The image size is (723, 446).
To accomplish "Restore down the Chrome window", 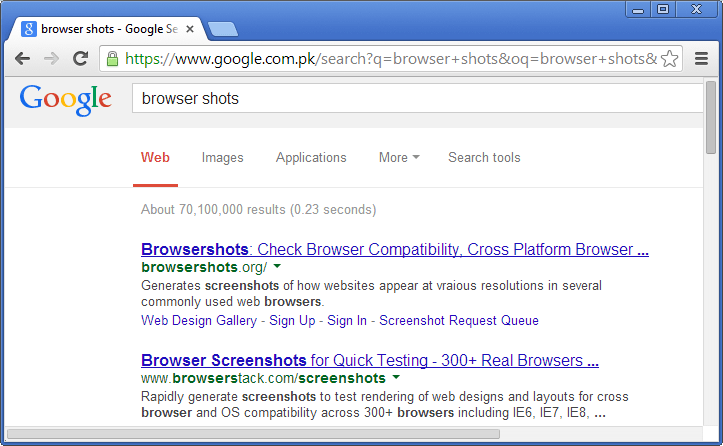I will click(663, 10).
